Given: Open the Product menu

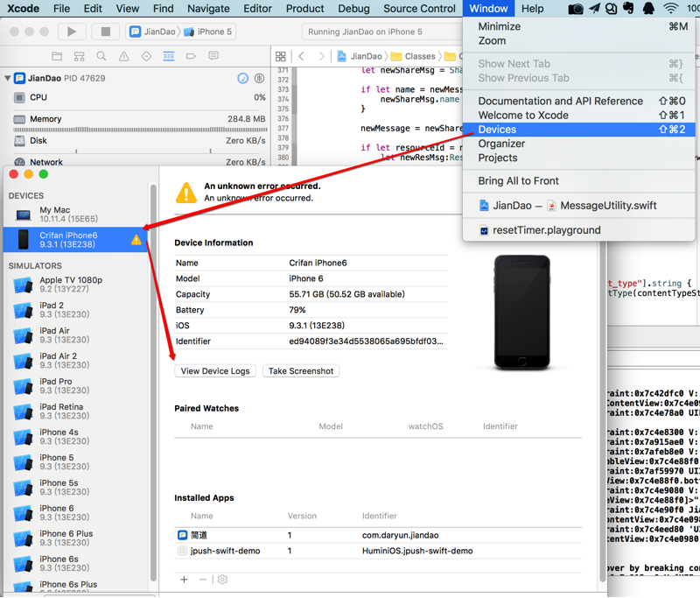Looking at the screenshot, I should tap(304, 9).
